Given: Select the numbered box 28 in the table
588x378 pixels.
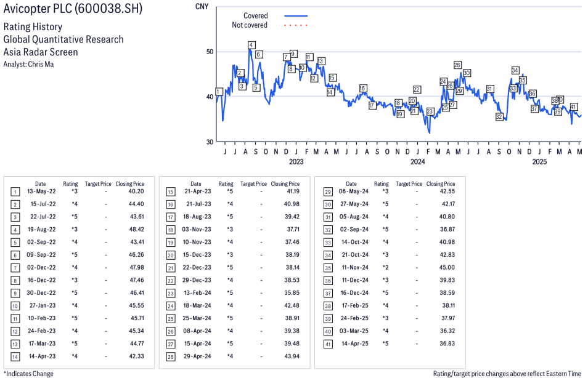Looking at the screenshot, I should click(171, 356).
